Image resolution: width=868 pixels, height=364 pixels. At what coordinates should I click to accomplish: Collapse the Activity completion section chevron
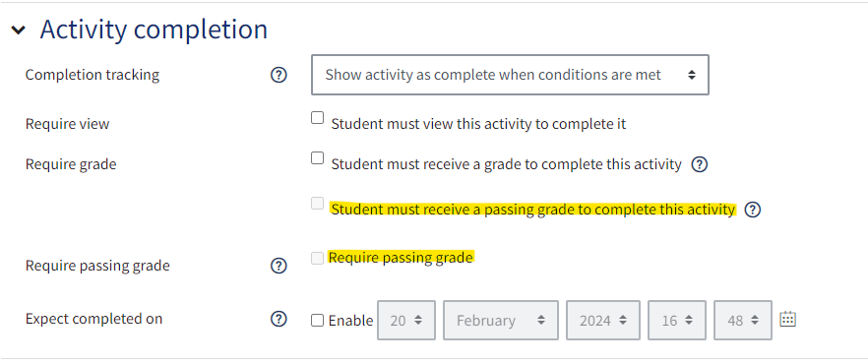coord(19,30)
